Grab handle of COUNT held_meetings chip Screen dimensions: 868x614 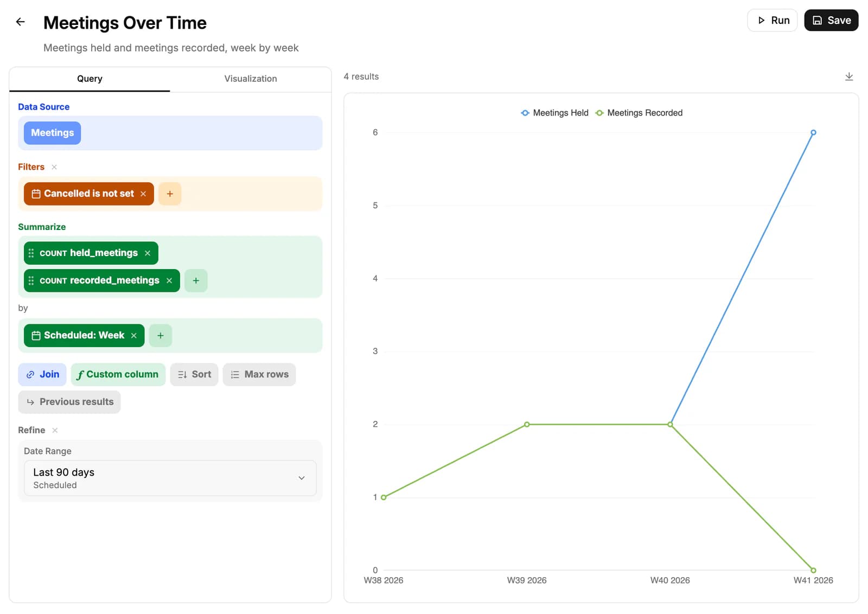(x=31, y=253)
